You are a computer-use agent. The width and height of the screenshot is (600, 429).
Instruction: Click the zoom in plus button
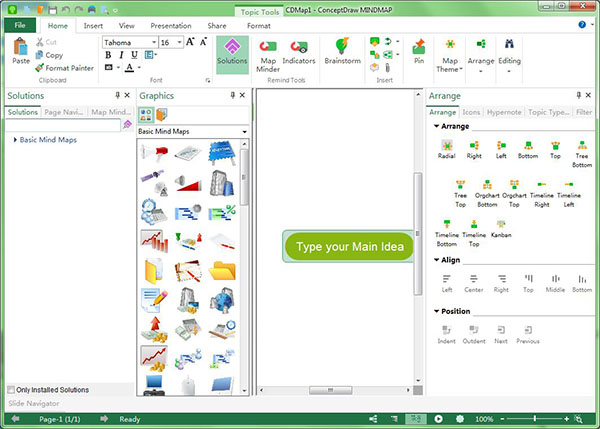567,419
